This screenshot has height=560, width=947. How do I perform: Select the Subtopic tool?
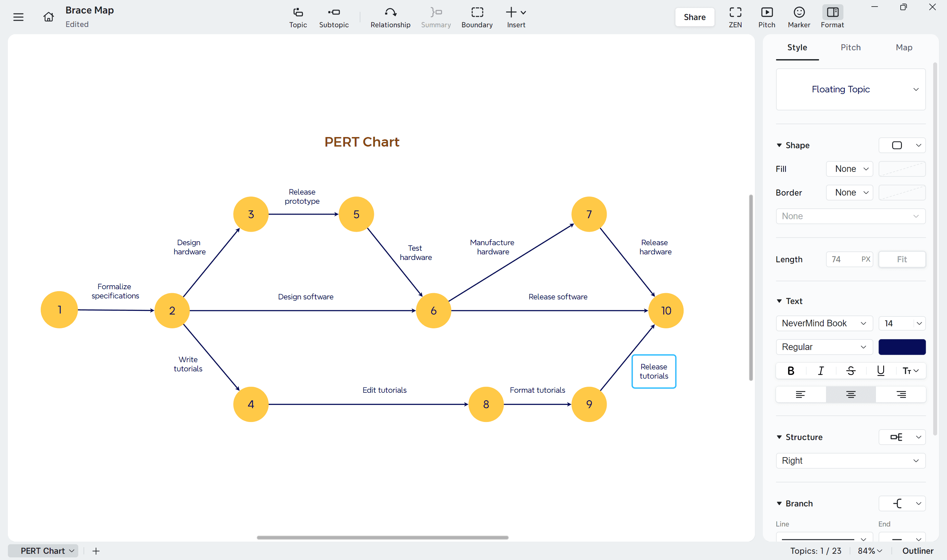click(334, 17)
